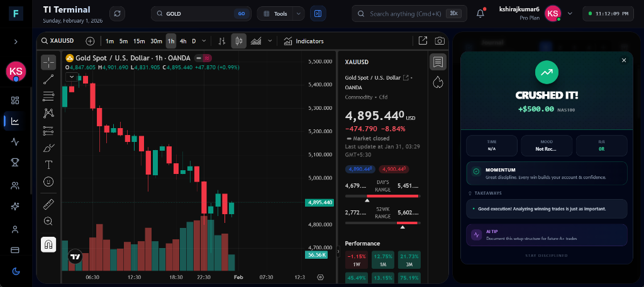Open the hotlists flame icon
The height and width of the screenshot is (287, 644).
coord(438,82)
